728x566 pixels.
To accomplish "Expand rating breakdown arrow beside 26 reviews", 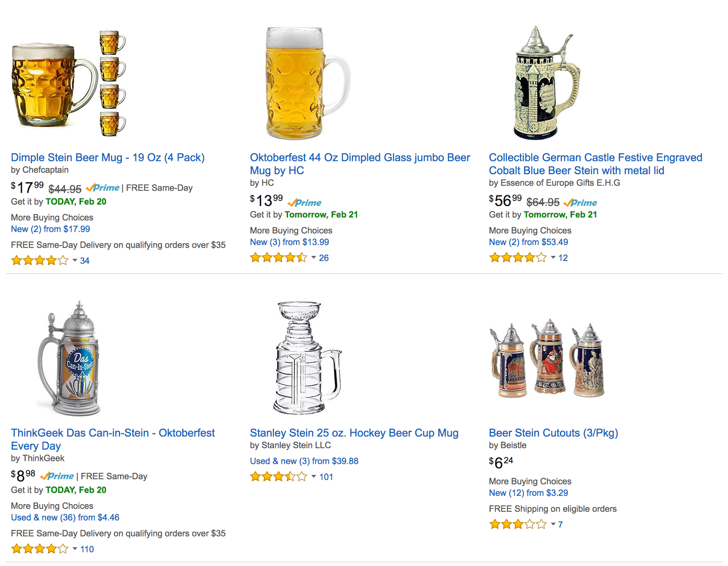I will tap(313, 258).
